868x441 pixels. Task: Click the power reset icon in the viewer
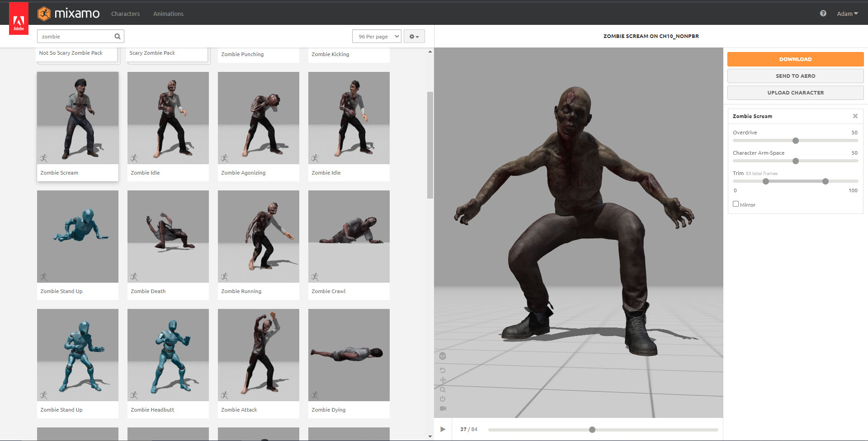(443, 398)
